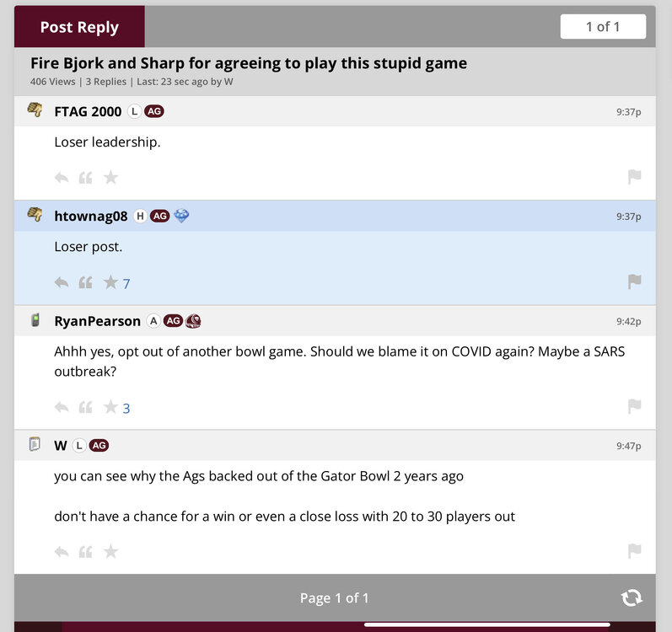
Task: Click the Post Reply button
Action: pyautogui.click(x=79, y=27)
